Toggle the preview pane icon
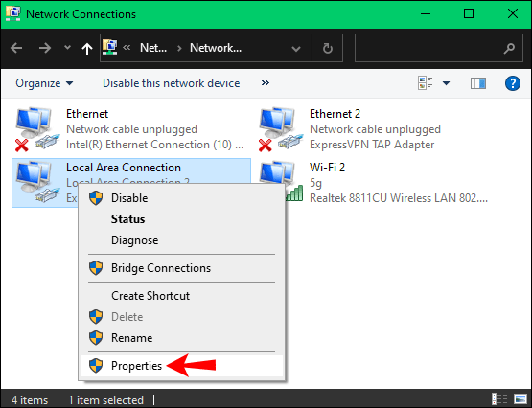 (x=477, y=83)
